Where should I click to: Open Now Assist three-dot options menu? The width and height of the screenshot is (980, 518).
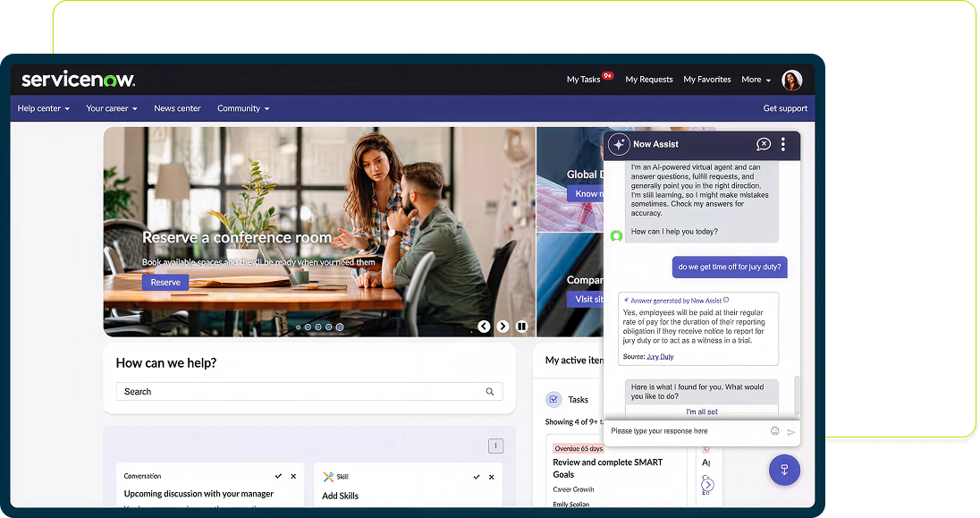[783, 144]
